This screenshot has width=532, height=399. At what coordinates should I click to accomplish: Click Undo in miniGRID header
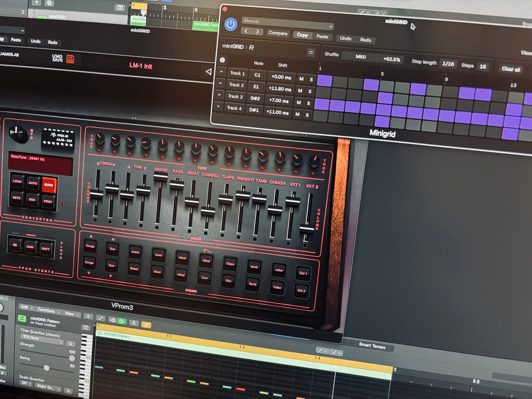[346, 38]
